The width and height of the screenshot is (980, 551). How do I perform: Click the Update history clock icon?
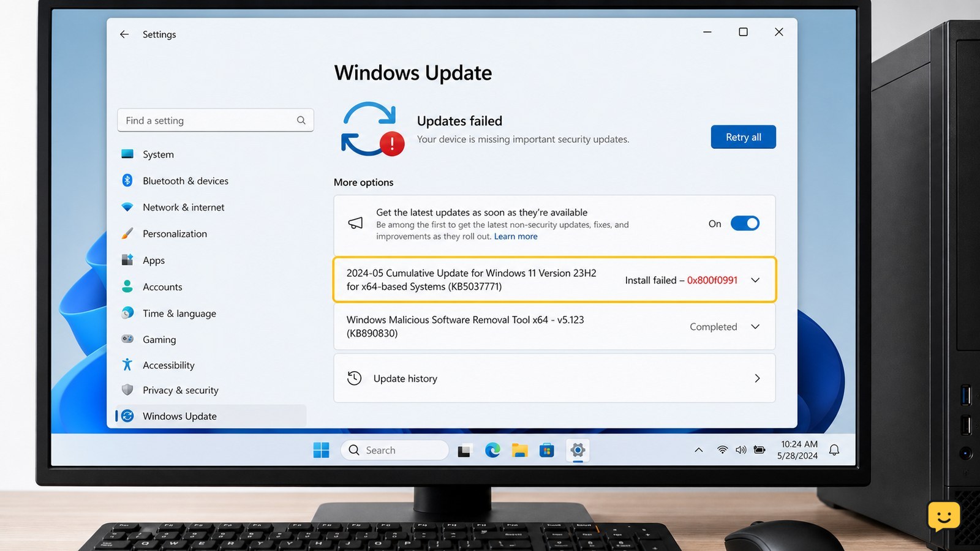coord(355,378)
